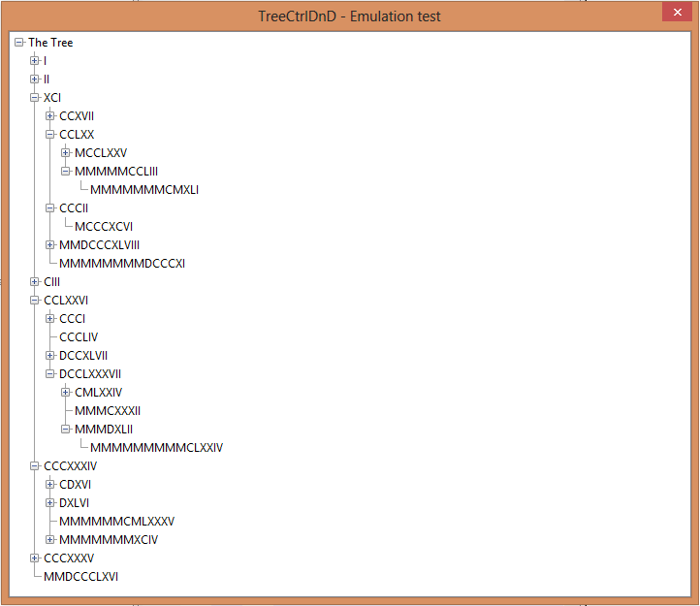This screenshot has width=700, height=606.
Task: Expand the CCXVII node
Action: [x=50, y=115]
